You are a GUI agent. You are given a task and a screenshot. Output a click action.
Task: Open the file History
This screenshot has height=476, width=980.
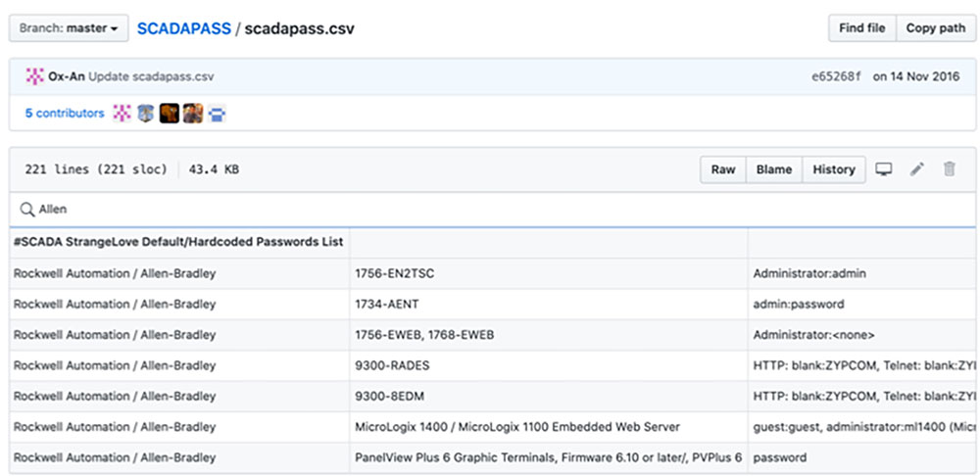point(834,169)
